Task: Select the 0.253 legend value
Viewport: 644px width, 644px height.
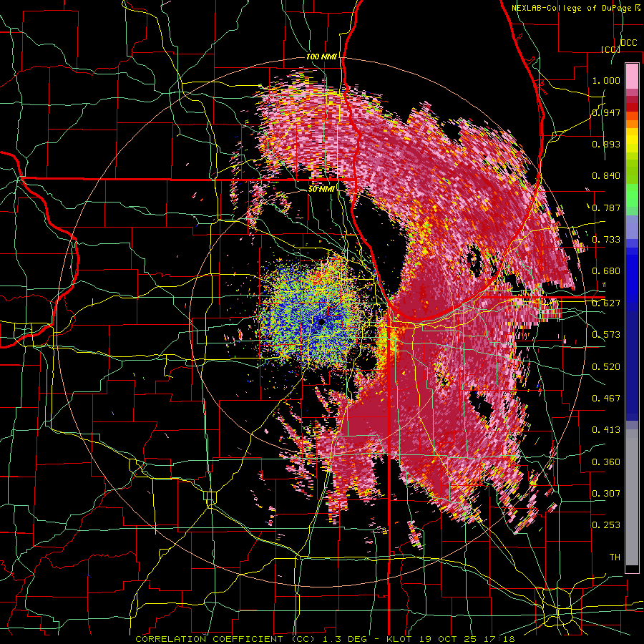Action: pyautogui.click(x=606, y=525)
